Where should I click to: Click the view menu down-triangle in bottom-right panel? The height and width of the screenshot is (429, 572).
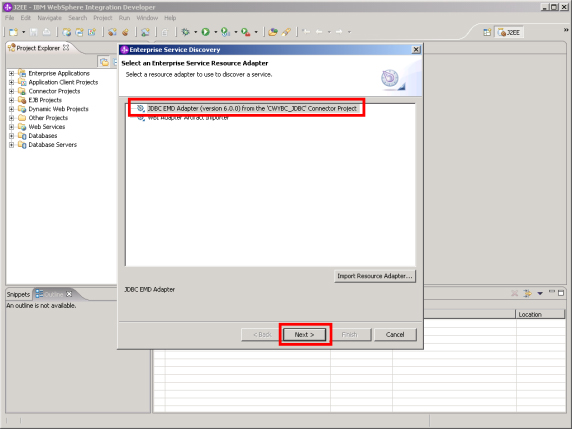[x=540, y=293]
